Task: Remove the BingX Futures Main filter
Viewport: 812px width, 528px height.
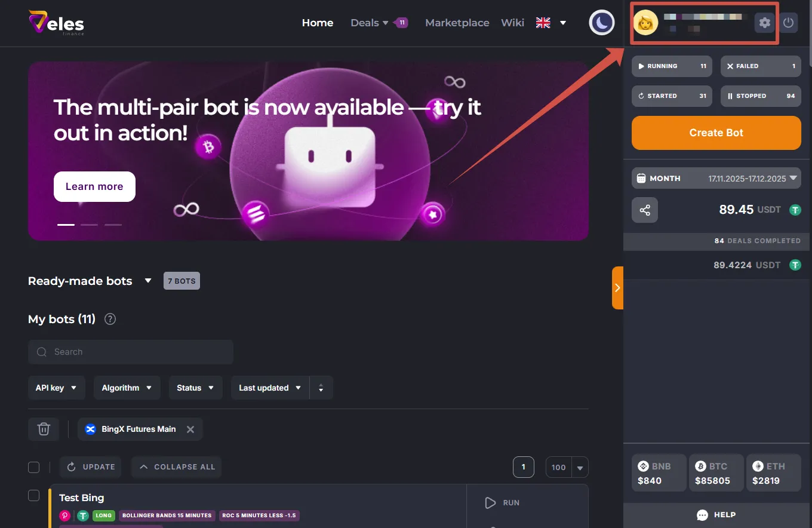Action: coord(190,429)
